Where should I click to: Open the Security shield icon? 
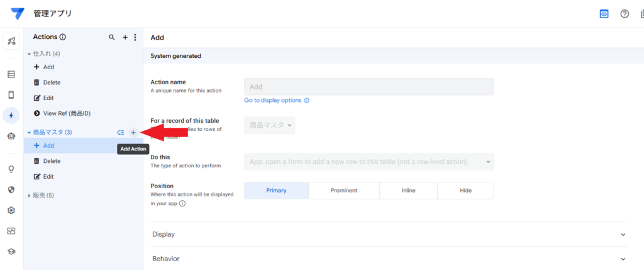tap(11, 189)
